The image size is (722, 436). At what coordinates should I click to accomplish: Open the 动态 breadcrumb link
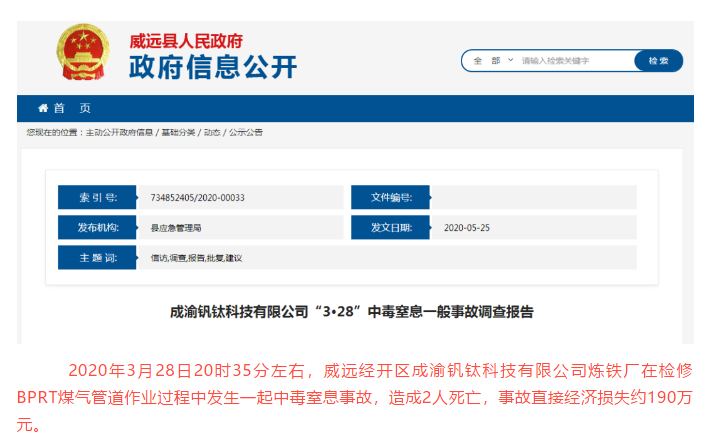212,132
